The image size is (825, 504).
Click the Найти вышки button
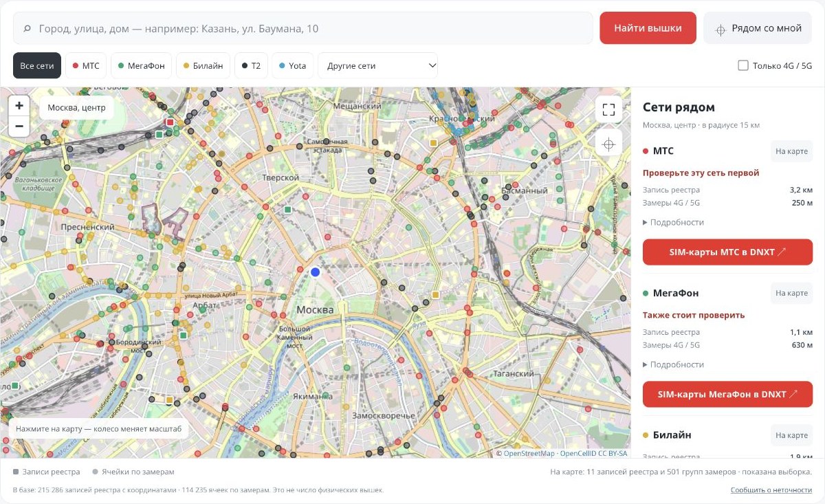coord(648,28)
